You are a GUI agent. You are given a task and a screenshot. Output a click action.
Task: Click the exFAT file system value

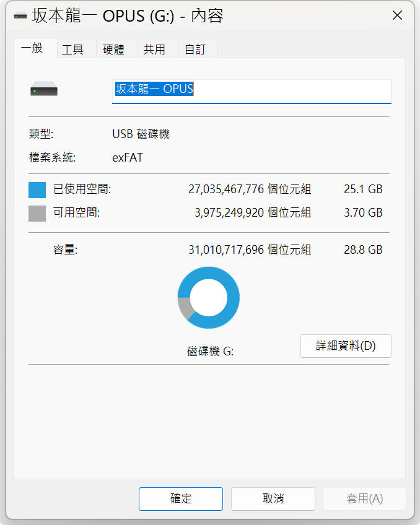[x=128, y=157]
